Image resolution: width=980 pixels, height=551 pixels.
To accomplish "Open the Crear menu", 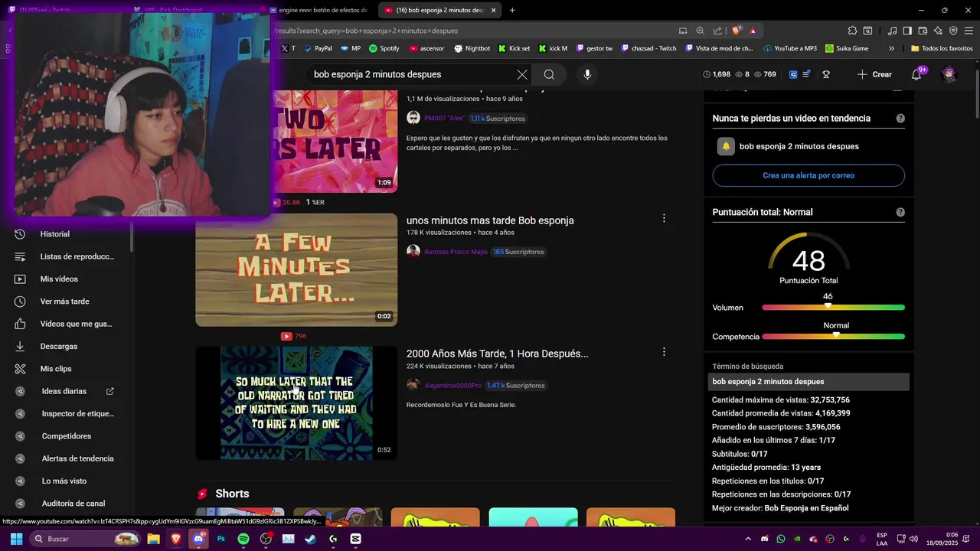I will point(874,74).
